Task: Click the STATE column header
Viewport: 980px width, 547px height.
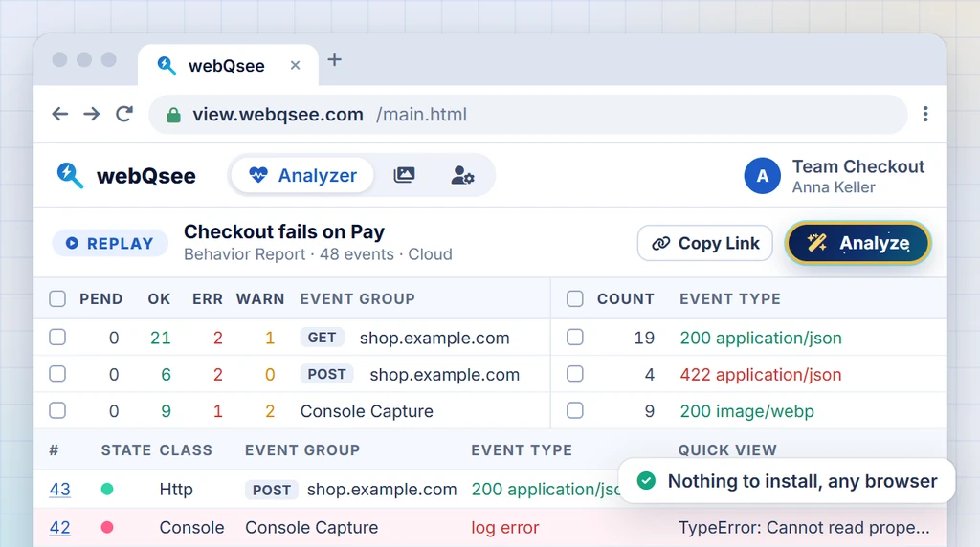Action: (126, 450)
